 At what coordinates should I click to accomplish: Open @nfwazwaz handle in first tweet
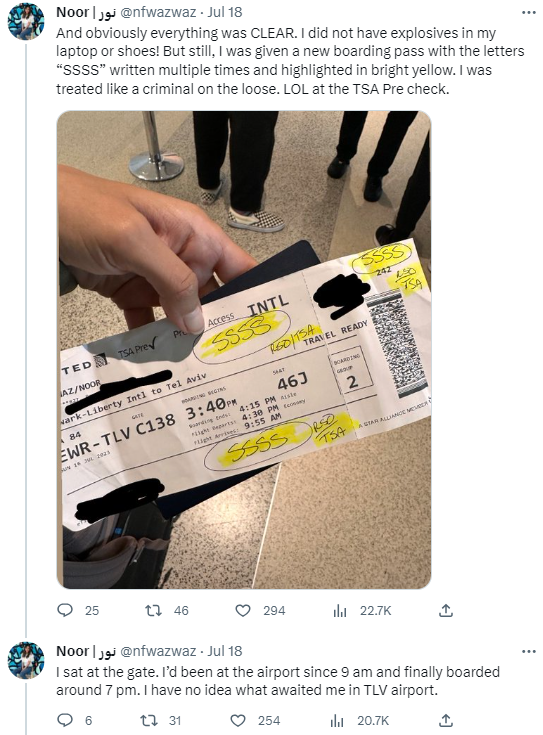pyautogui.click(x=158, y=12)
